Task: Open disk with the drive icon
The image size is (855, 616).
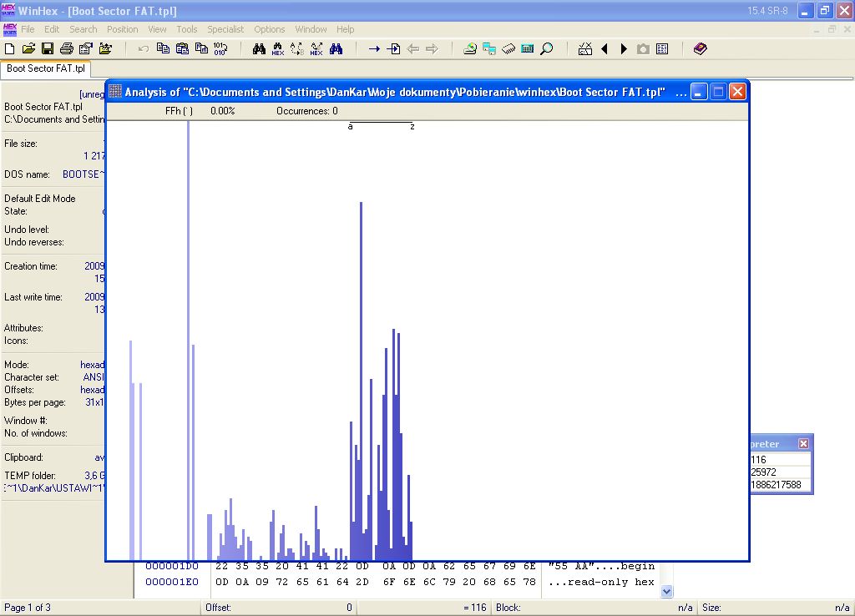Action: click(470, 49)
